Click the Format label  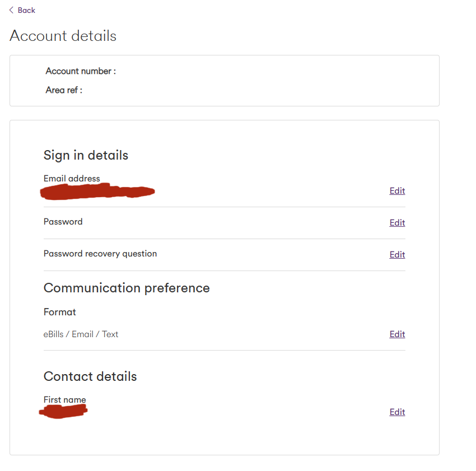59,312
